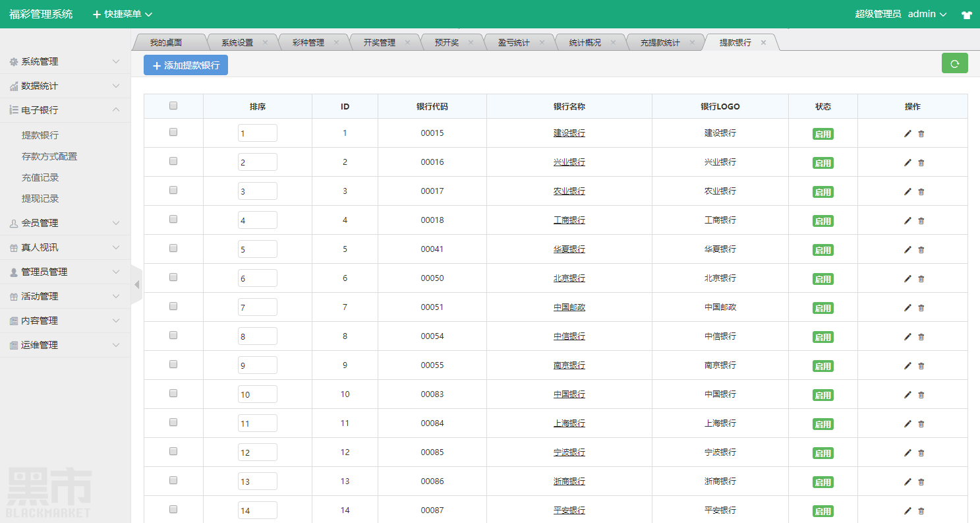The image size is (980, 523).
Task: Check the box for 兴业银行 row
Action: coord(173,161)
